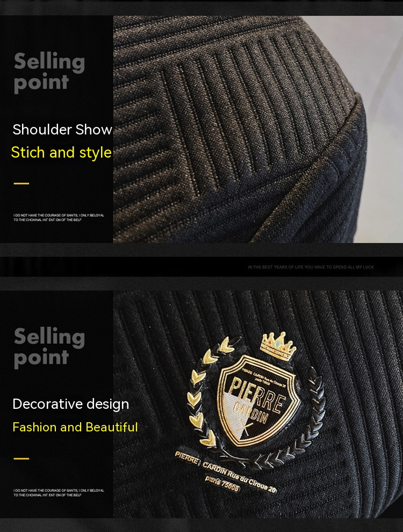The height and width of the screenshot is (532, 403).
Task: Click the gold 'paris 75008' lettering
Action: coord(222,483)
